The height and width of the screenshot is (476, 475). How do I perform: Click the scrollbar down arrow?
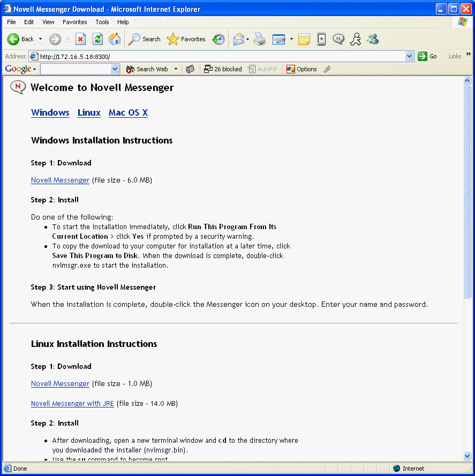(x=467, y=455)
